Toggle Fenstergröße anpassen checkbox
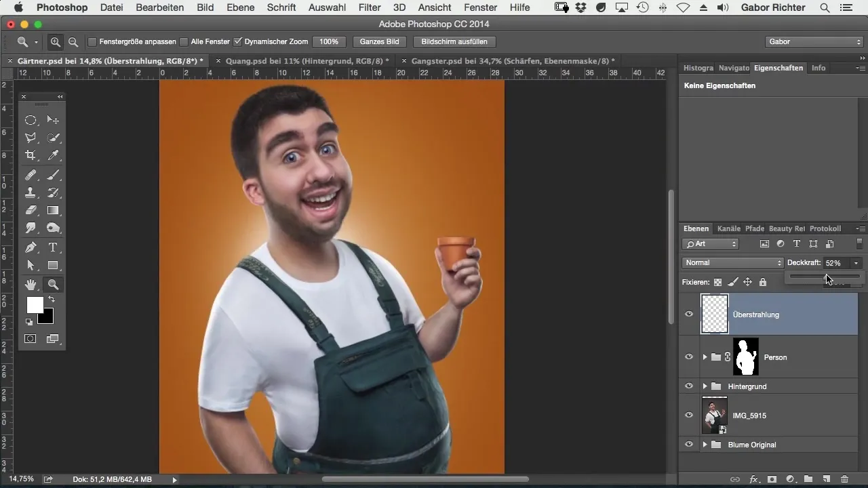The height and width of the screenshot is (488, 868). click(93, 42)
